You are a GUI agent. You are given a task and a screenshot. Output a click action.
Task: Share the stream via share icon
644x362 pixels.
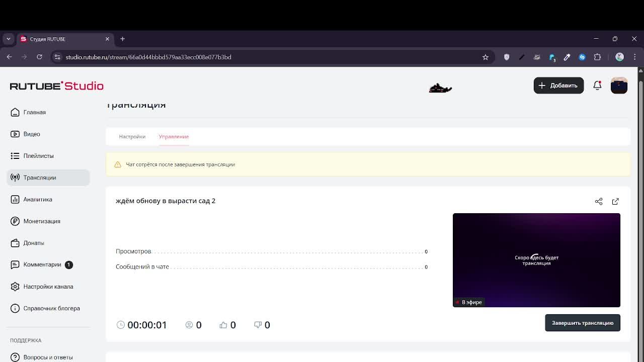click(x=599, y=201)
